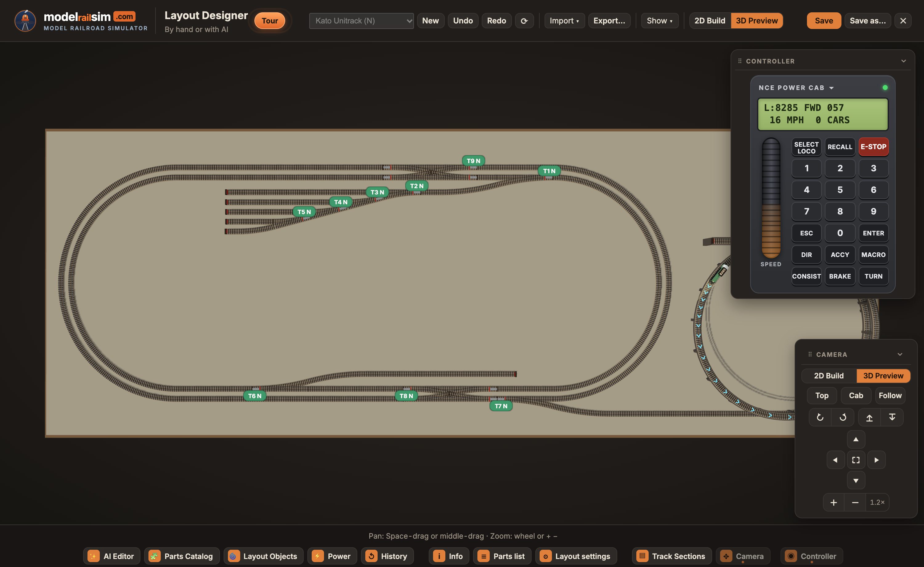
Task: Click the rotate camera clockwise icon
Action: click(843, 417)
